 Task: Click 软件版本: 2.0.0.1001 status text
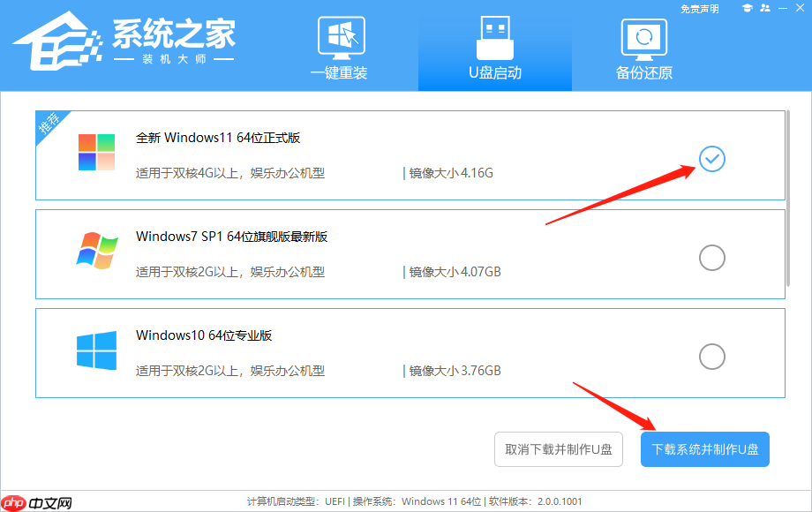[536, 501]
